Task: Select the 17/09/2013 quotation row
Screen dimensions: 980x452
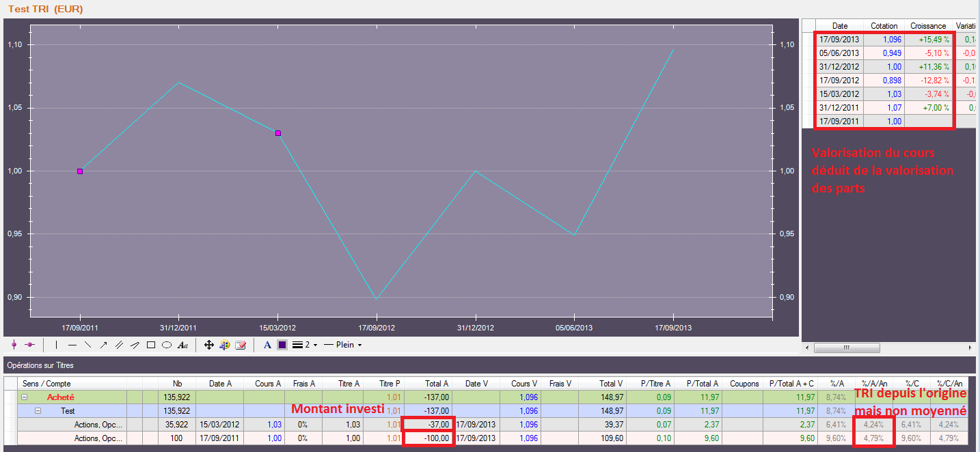Action: tap(840, 40)
